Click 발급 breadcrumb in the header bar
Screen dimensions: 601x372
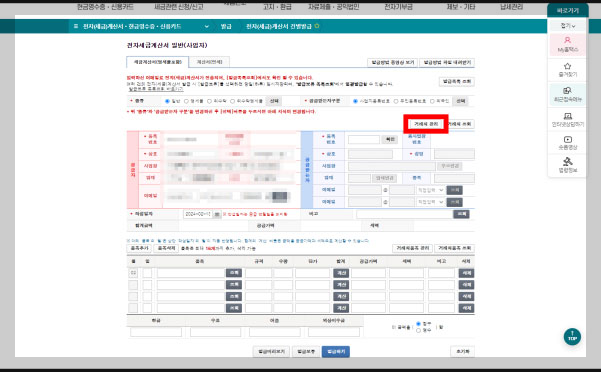click(x=226, y=26)
